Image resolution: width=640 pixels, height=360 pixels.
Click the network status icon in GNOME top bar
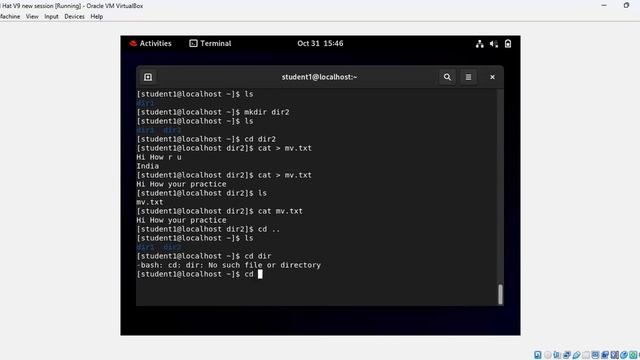tap(480, 44)
